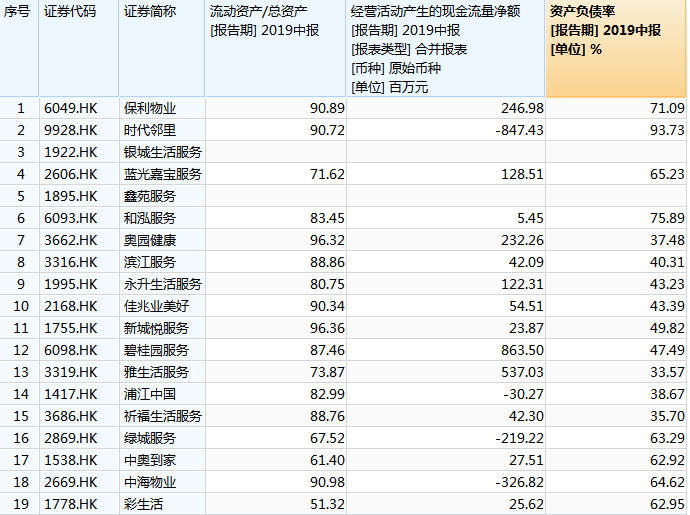The width and height of the screenshot is (690, 515).
Task: Click the debt ratio value 33.57
Action: 667,372
